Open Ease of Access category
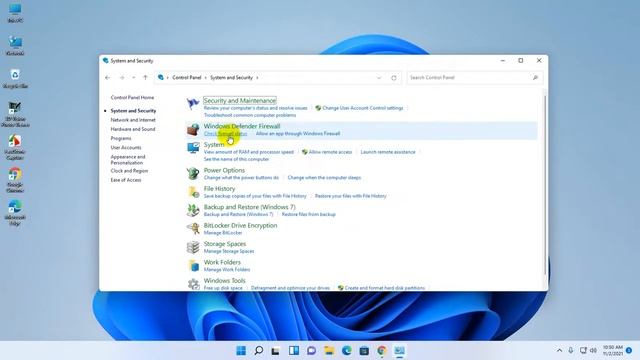 click(x=126, y=180)
